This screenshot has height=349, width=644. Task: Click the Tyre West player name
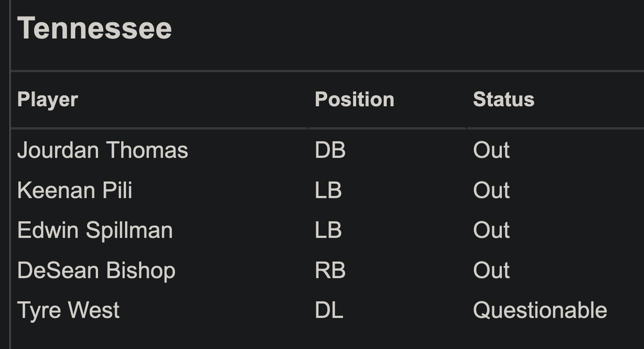coord(68,310)
